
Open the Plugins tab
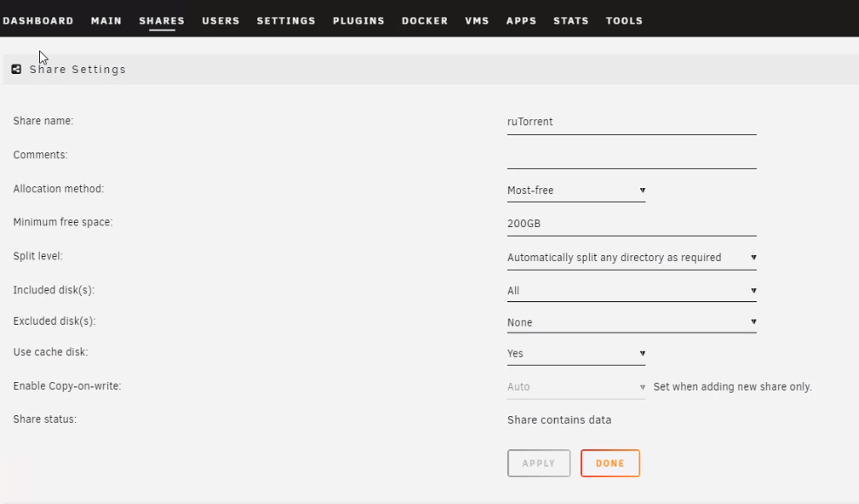click(359, 21)
